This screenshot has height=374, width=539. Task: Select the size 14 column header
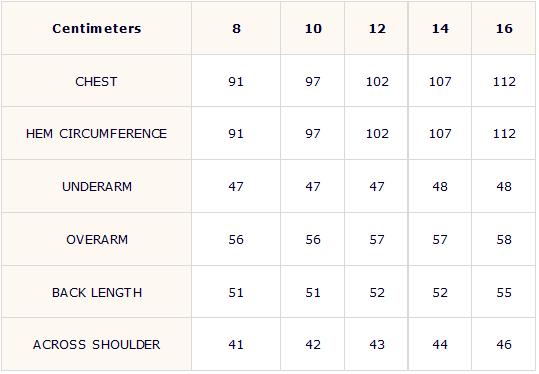[x=440, y=29]
